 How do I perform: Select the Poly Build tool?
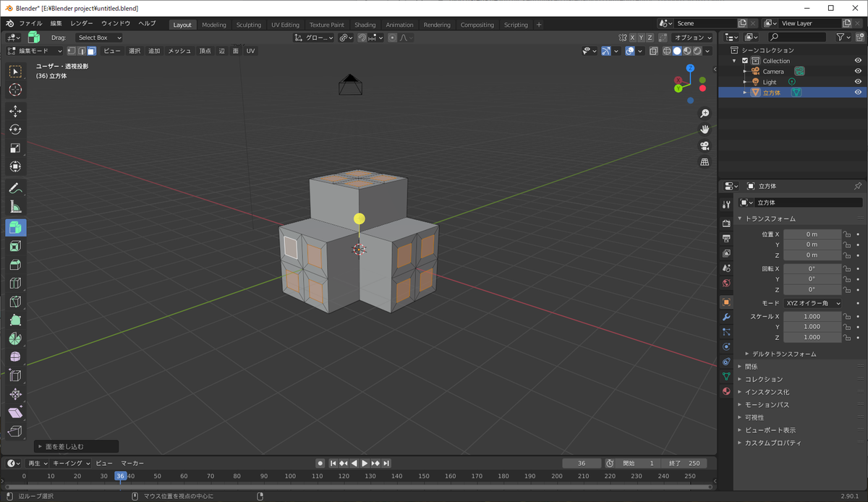[x=15, y=320]
